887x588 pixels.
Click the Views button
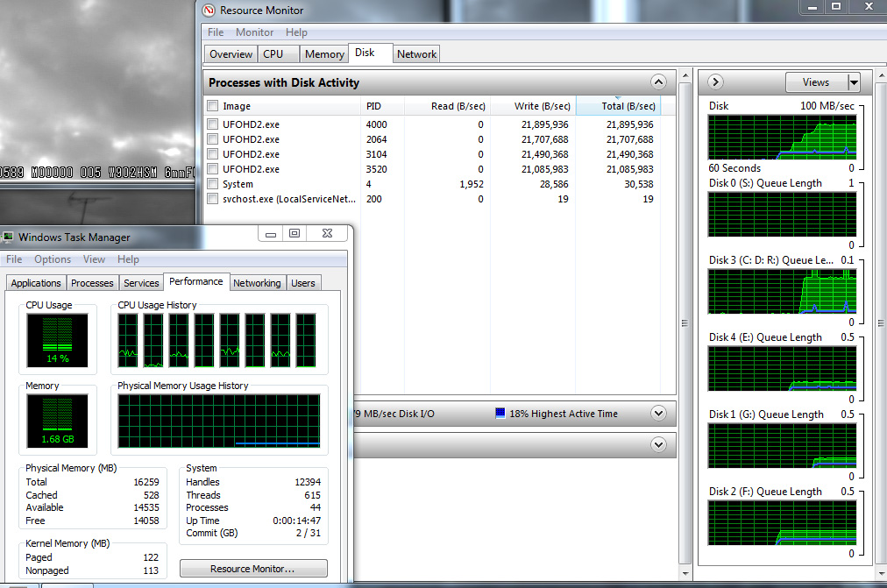coord(815,82)
